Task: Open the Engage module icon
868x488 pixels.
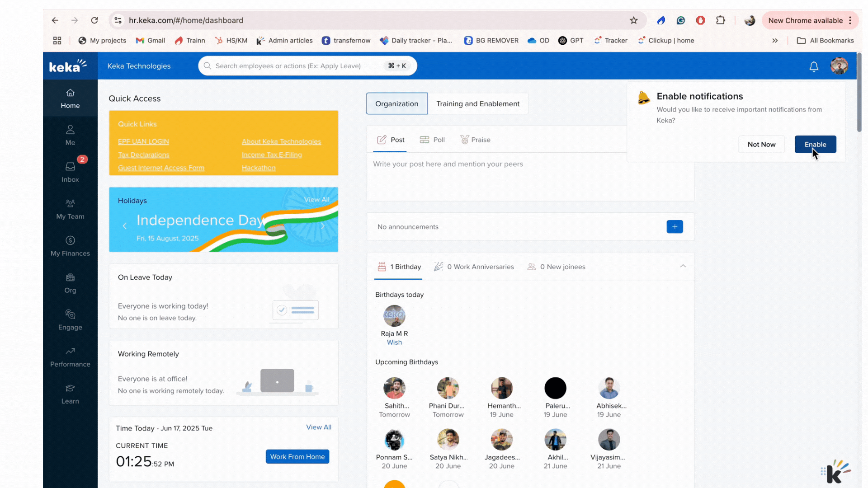Action: tap(70, 320)
